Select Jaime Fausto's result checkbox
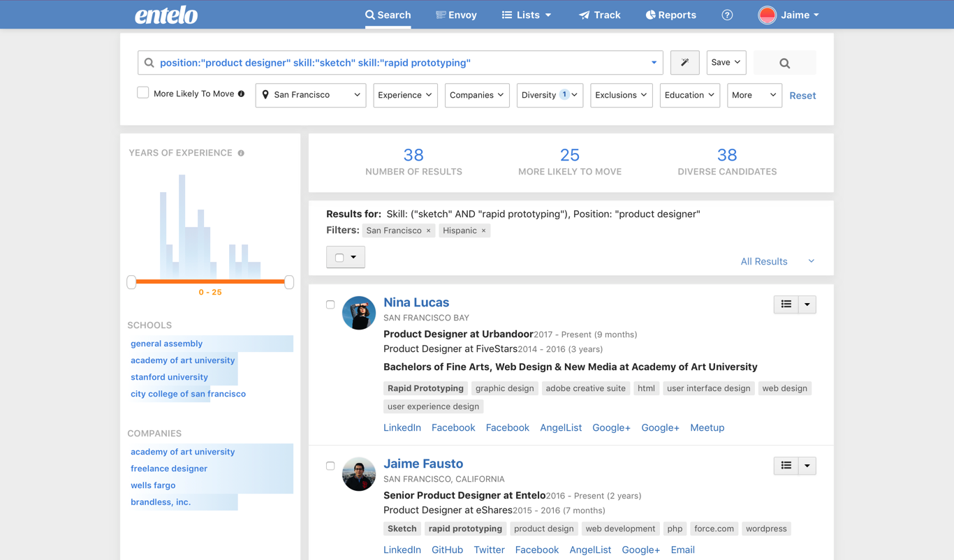This screenshot has height=560, width=954. (x=330, y=466)
